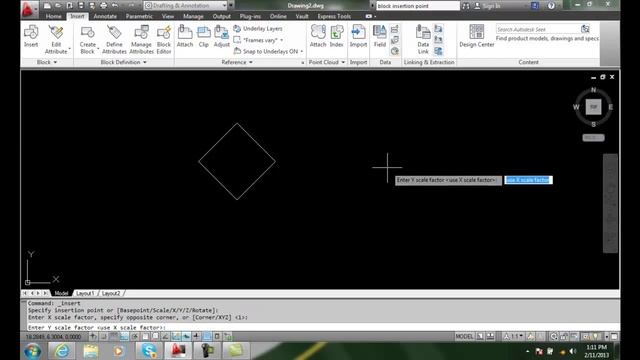640x360 pixels.
Task: Click Attach in the Reference panel
Action: click(x=185, y=37)
